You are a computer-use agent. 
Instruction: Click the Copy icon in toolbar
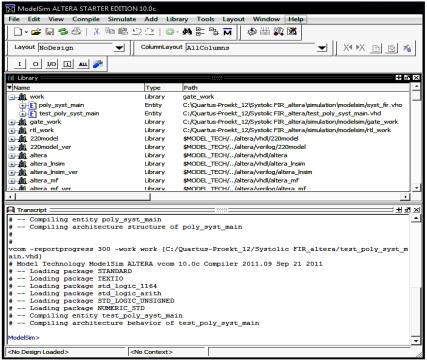pos(110,32)
